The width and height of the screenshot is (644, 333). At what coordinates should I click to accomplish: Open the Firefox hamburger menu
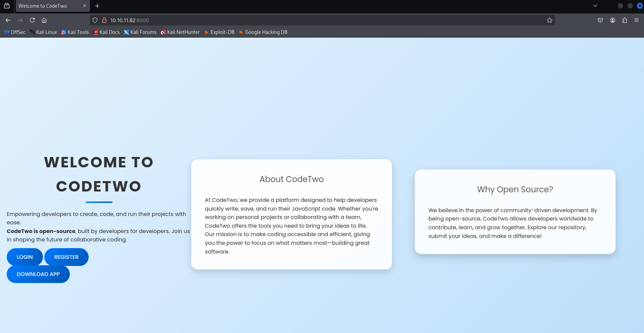click(x=637, y=20)
